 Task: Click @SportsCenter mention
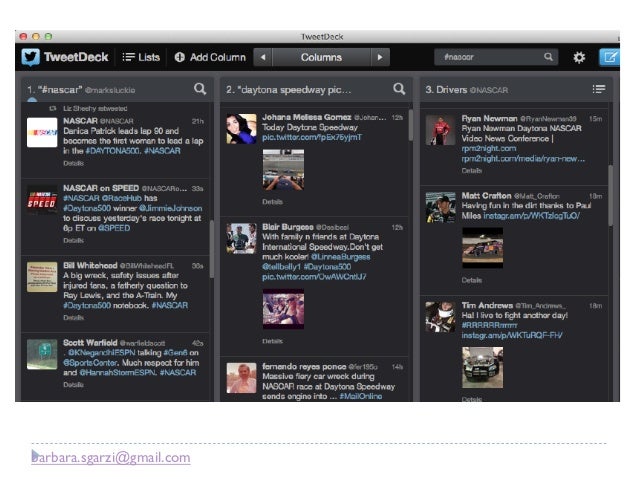(x=90, y=363)
